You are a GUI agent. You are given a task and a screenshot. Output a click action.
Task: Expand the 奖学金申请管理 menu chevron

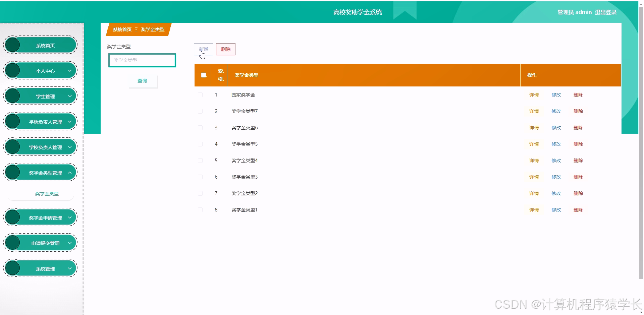[70, 217]
